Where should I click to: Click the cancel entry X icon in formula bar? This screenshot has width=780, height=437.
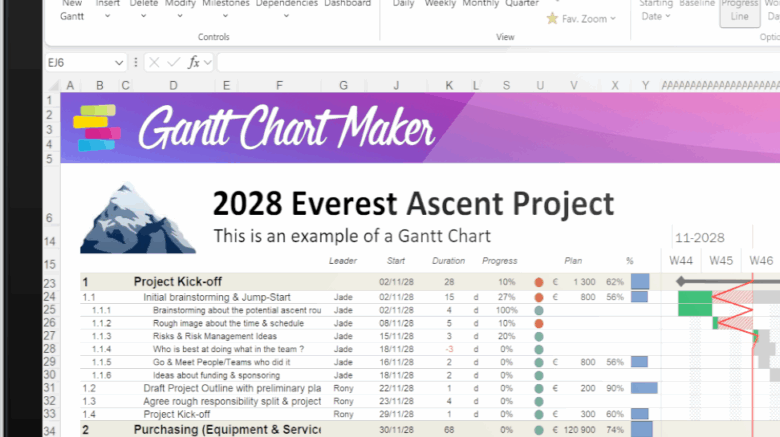click(155, 63)
